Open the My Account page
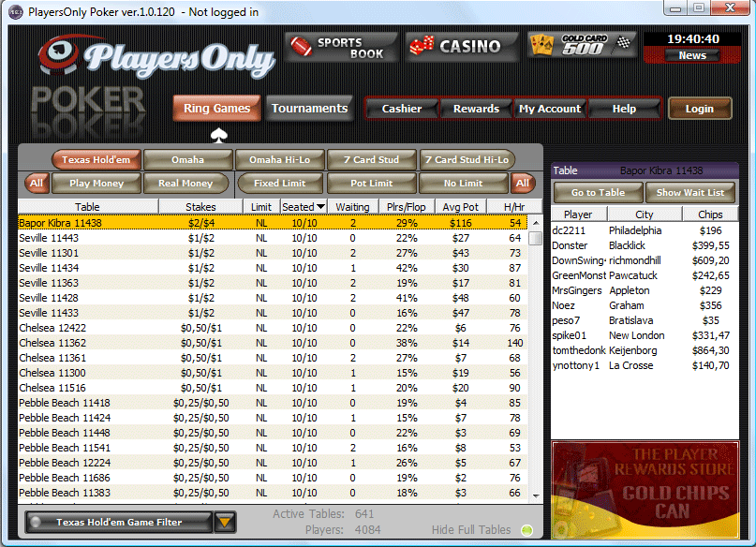This screenshot has width=756, height=547. pyautogui.click(x=550, y=109)
